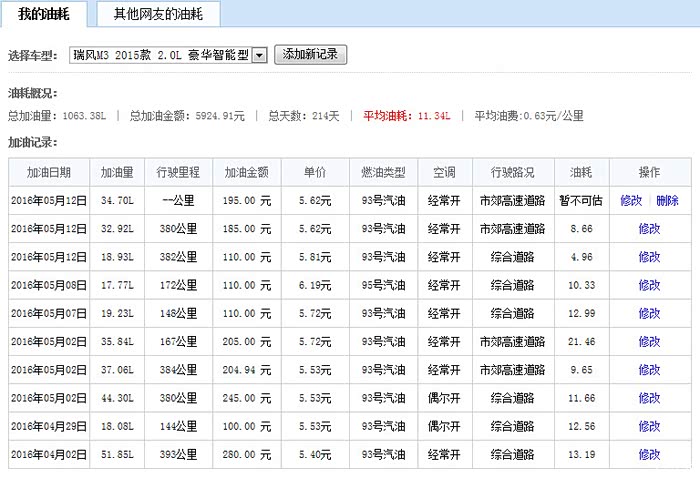Click 修改 for the 2016年04月29日 entry
700x478 pixels.
(x=649, y=427)
